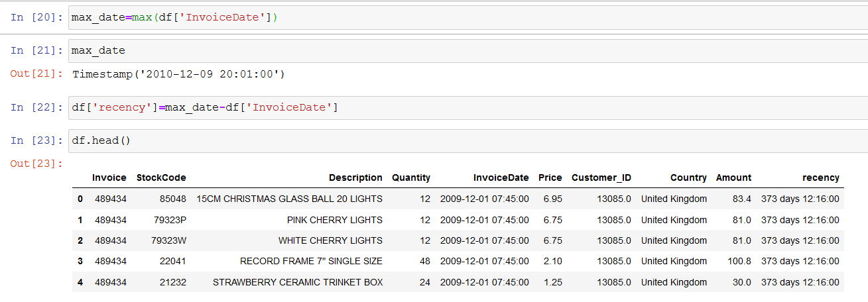Select the Timestamp output text of Out[21]

click(x=178, y=74)
